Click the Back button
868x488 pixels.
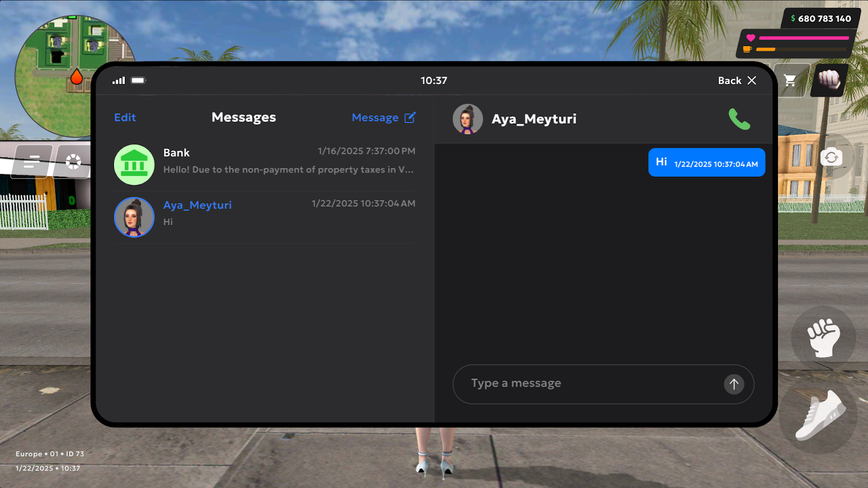pos(737,80)
